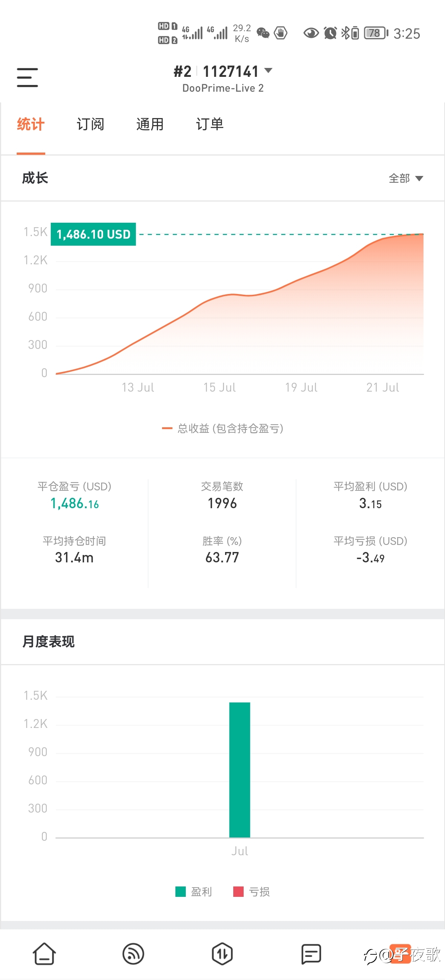Tap the 13 Jul axis label
This screenshot has width=445, height=980.
coord(138,388)
